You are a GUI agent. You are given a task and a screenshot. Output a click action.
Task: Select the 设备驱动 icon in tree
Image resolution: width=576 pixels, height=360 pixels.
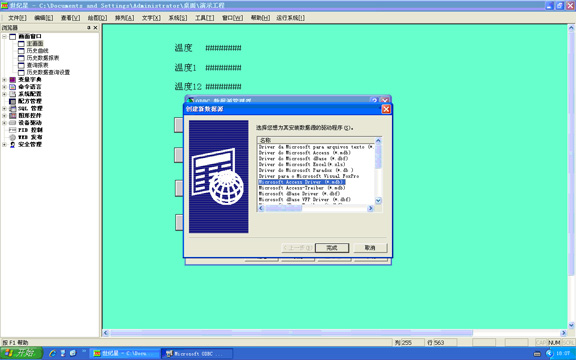click(12, 123)
